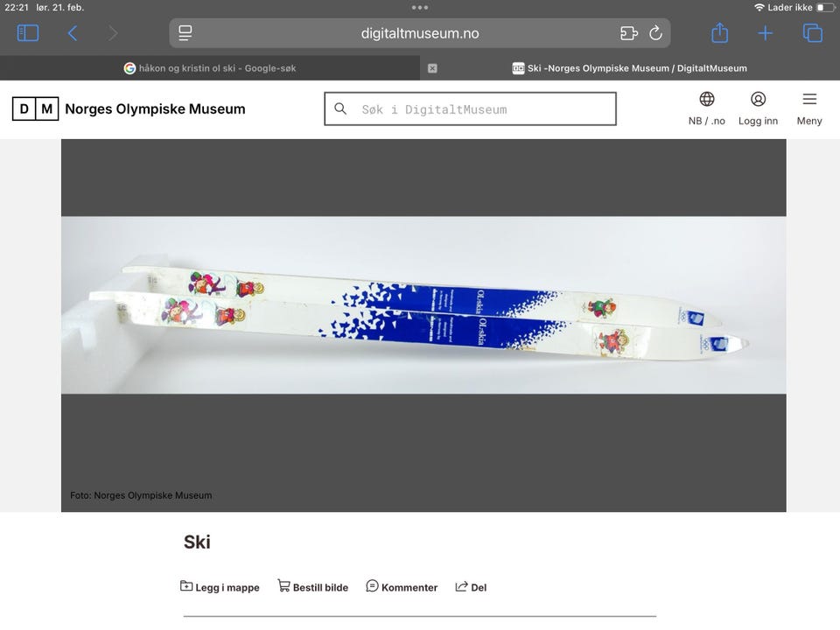Open Safari sidebar panel icon

tap(28, 33)
